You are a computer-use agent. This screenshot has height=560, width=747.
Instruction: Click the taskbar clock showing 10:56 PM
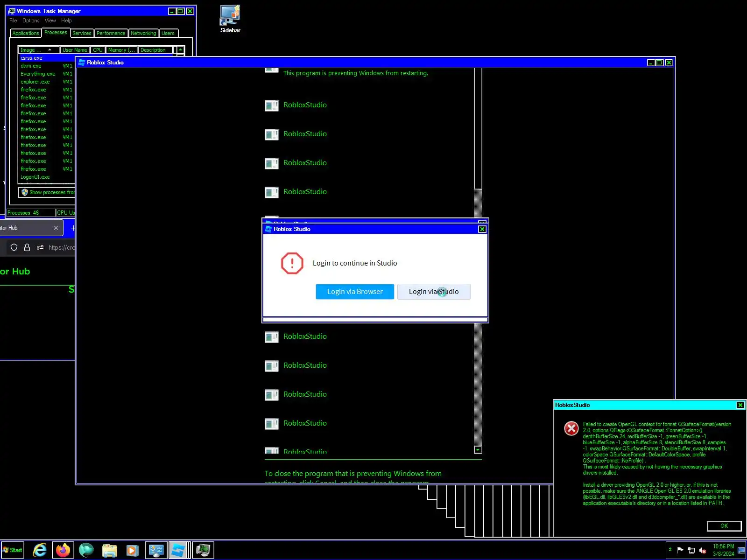point(723,550)
